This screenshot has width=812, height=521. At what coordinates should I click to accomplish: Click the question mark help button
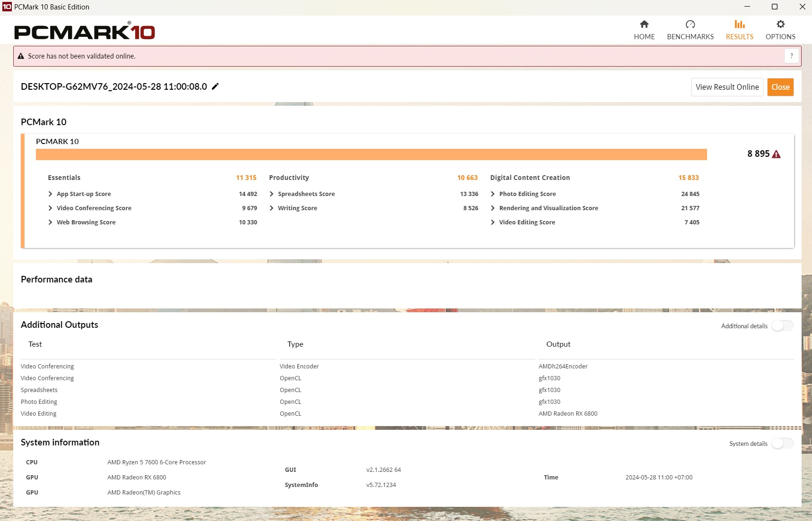click(x=791, y=56)
